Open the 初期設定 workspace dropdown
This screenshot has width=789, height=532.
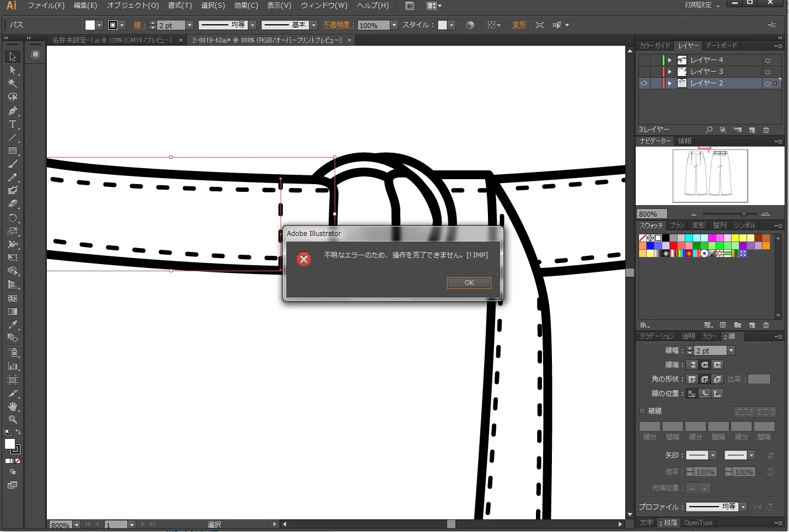[x=702, y=5]
